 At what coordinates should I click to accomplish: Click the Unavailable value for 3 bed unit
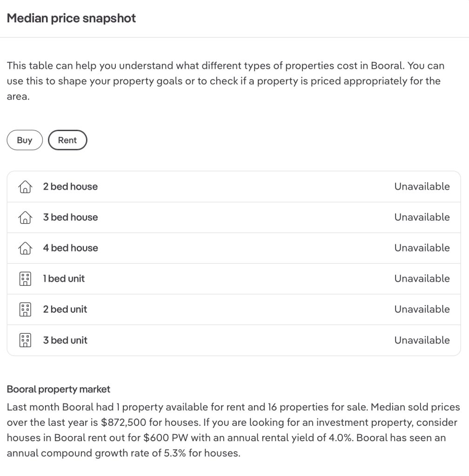point(422,340)
